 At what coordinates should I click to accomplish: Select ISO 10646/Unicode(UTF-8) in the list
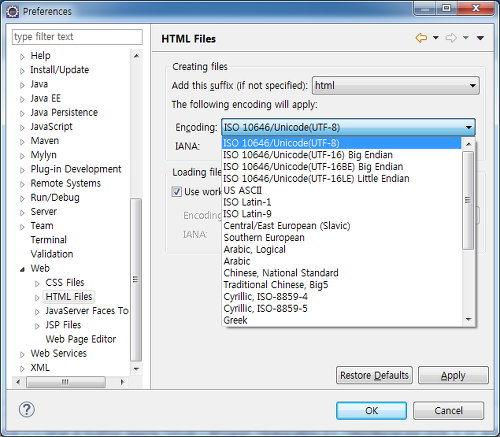coord(342,143)
